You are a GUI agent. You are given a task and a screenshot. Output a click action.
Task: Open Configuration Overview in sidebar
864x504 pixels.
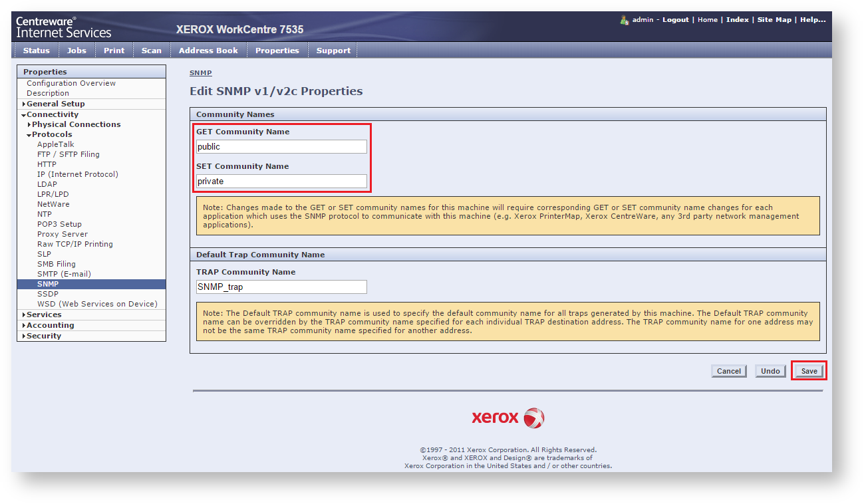tap(71, 83)
